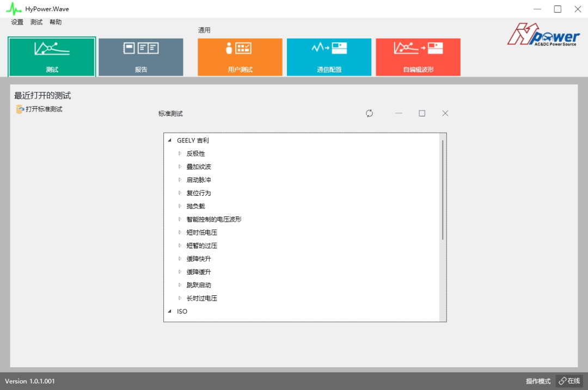Click the tree list vertical scrollbar thumb

(443, 190)
